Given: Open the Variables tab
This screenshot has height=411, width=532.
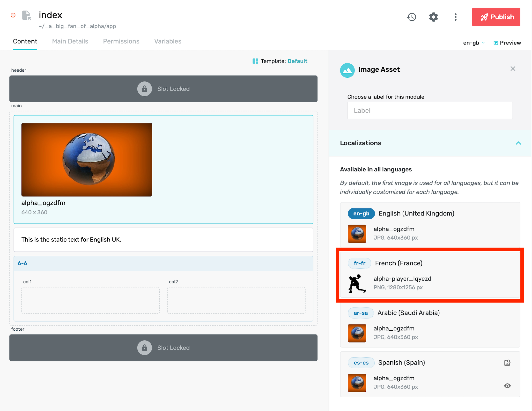Looking at the screenshot, I should pos(168,41).
